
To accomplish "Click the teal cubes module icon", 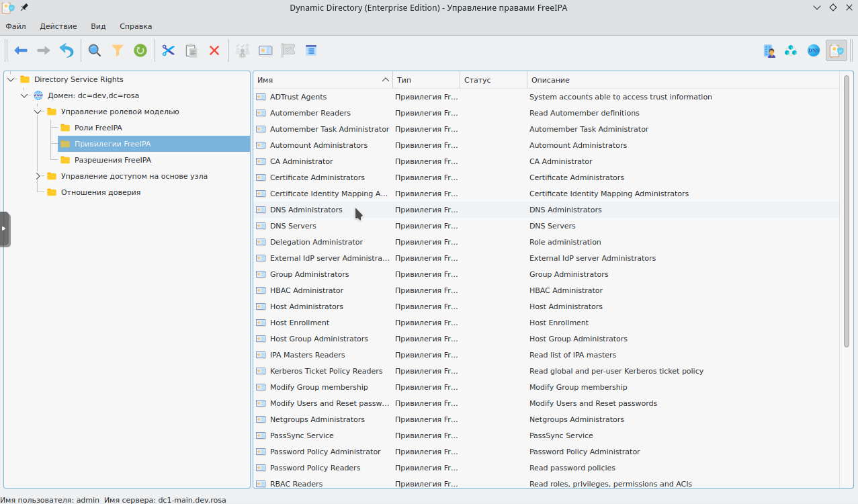I will 791,50.
